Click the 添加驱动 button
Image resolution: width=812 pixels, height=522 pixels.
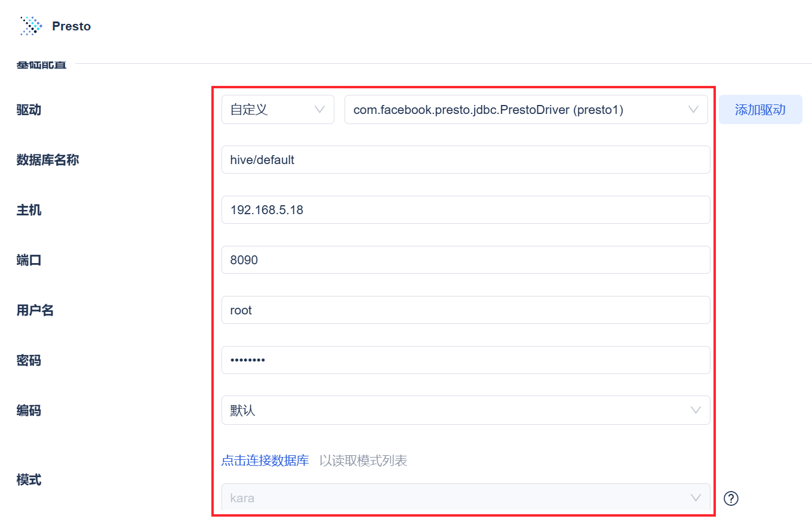(x=760, y=110)
